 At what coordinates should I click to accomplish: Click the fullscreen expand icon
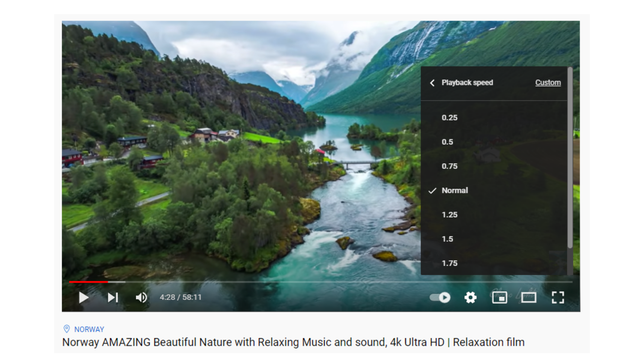click(x=558, y=297)
